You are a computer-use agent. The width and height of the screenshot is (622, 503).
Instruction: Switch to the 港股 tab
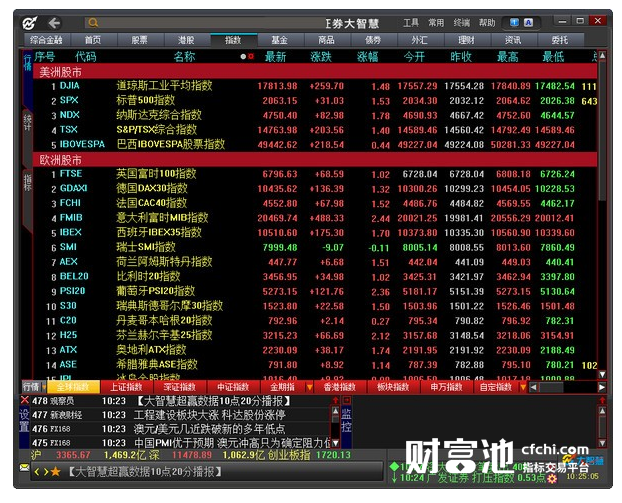186,40
